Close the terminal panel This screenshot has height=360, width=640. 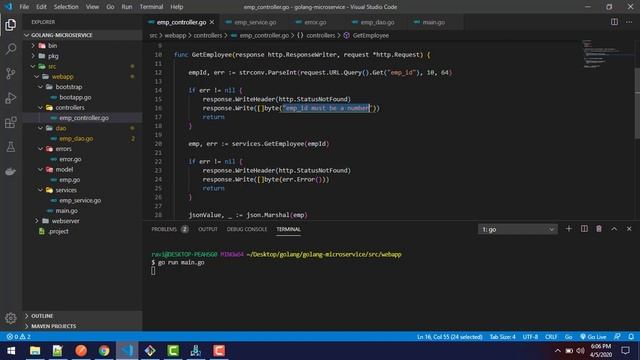coord(629,229)
